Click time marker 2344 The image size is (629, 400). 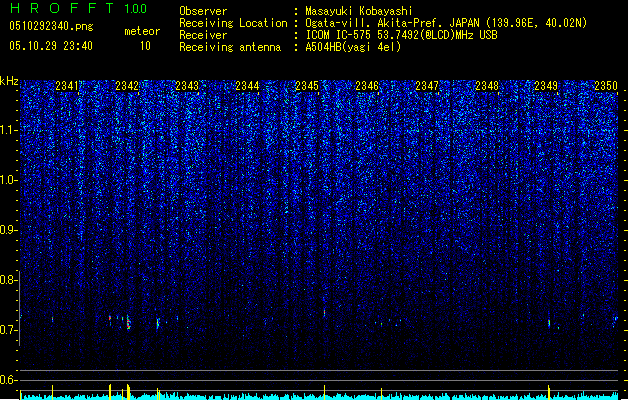(x=247, y=86)
